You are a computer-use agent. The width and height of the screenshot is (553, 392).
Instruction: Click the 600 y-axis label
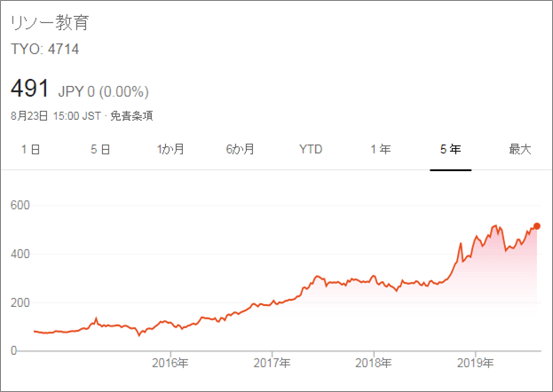[20, 205]
